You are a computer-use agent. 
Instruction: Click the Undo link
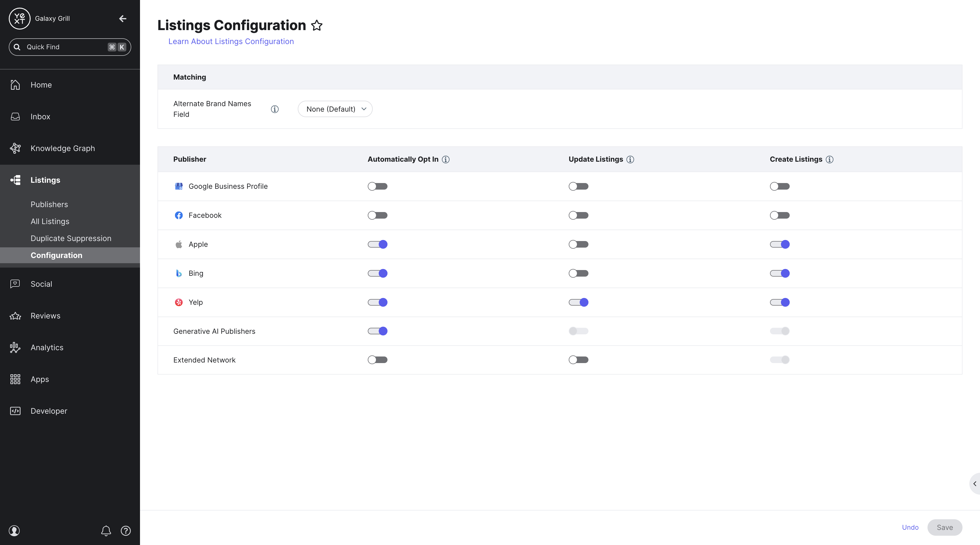(910, 527)
